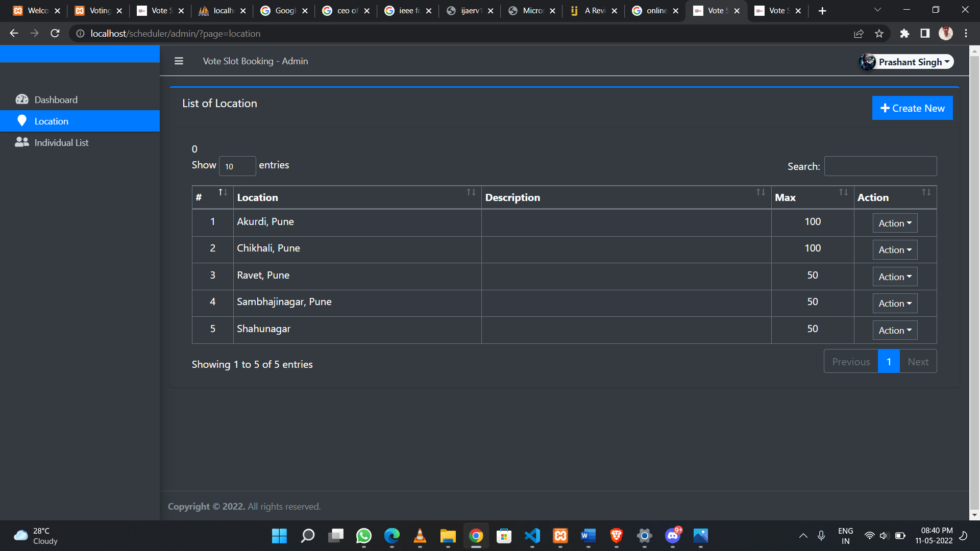980x551 pixels.
Task: Sort table by Description column
Action: tap(626, 197)
